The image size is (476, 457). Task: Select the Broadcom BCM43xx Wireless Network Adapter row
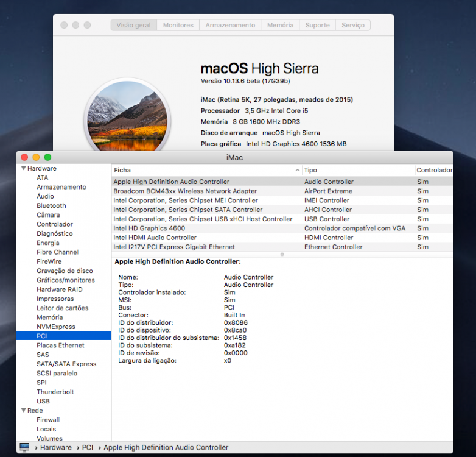[x=282, y=191]
